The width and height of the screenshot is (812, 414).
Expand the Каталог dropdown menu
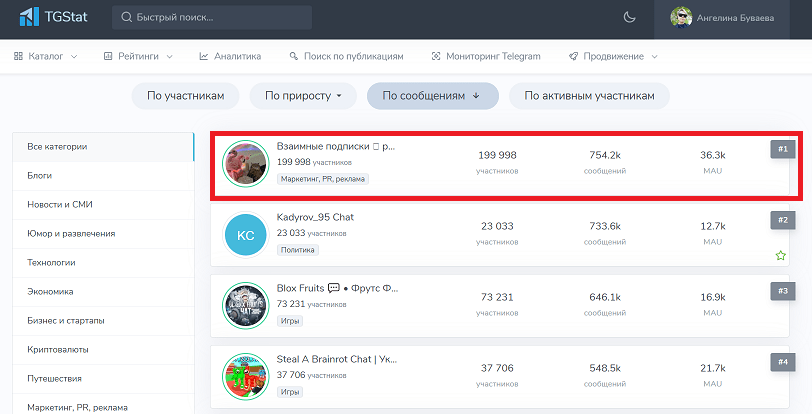tap(46, 57)
